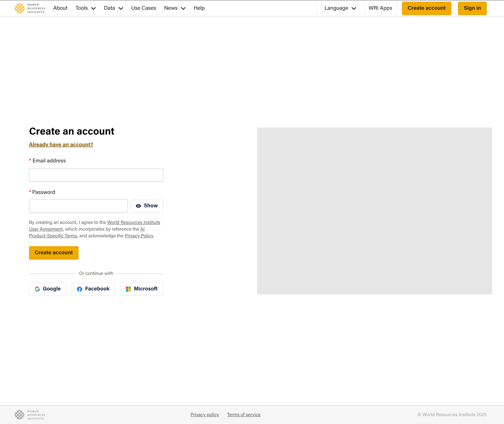Viewport: 504px width, 424px height.
Task: Open the Privacy Policy link in agreement text
Action: 139,236
